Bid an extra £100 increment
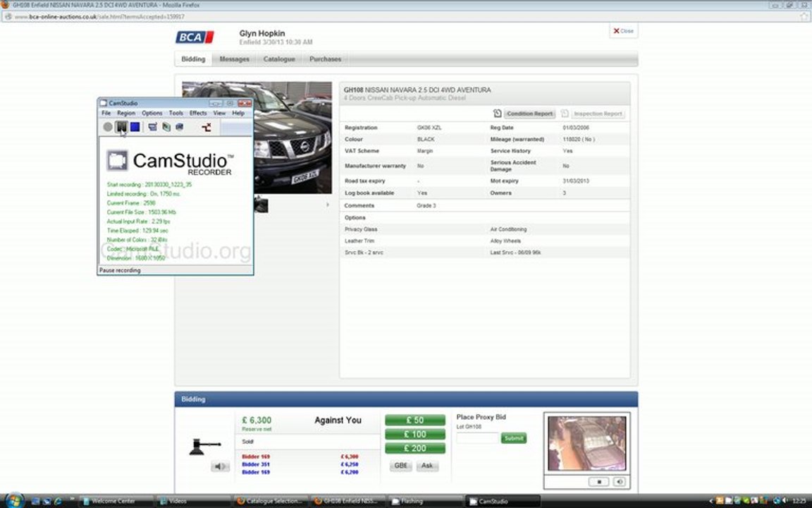This screenshot has height=508, width=812. coord(414,435)
